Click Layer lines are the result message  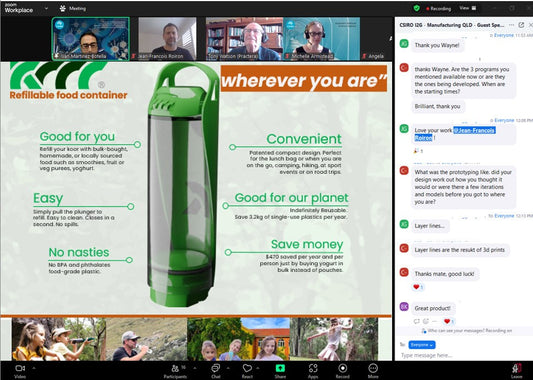[460, 250]
